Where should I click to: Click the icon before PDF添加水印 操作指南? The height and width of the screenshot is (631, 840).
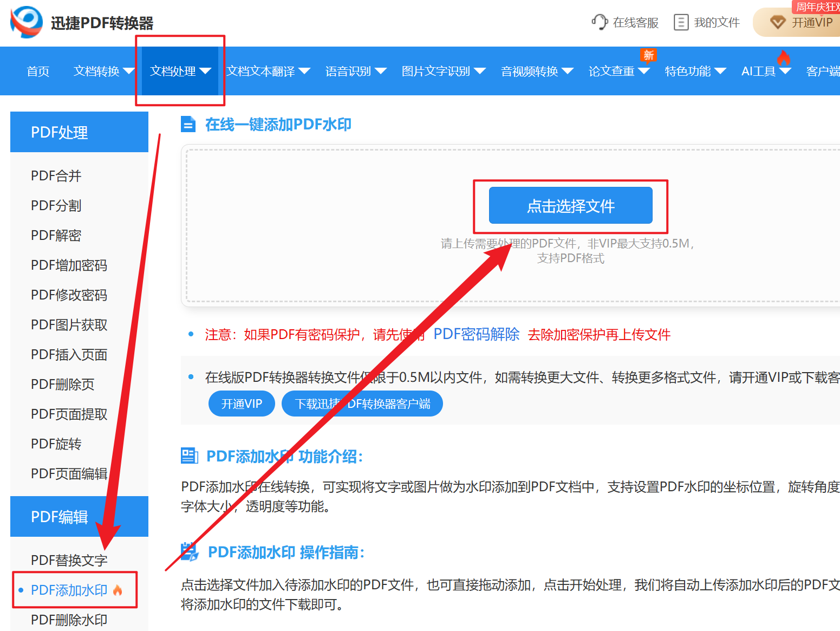click(190, 552)
